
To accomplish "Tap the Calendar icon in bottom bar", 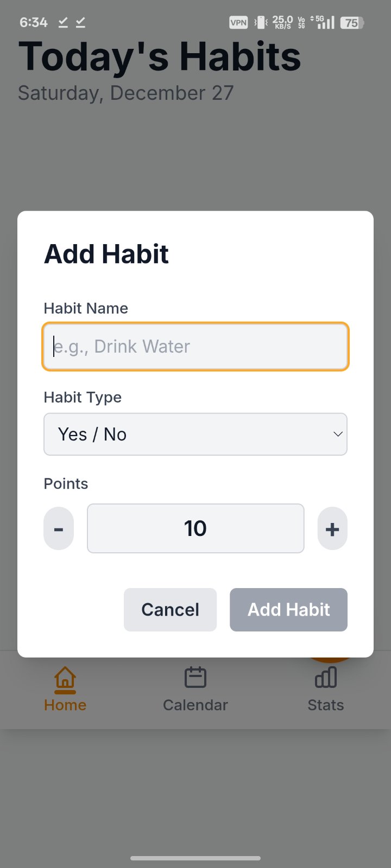I will (195, 678).
